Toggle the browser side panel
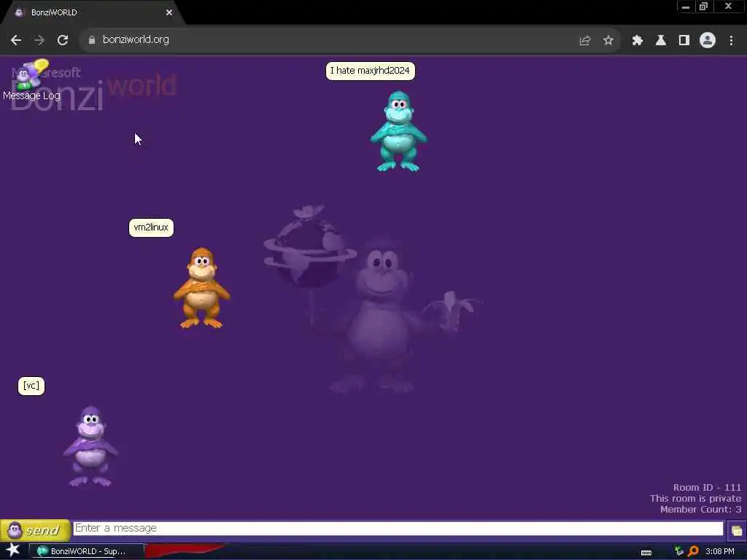 [684, 41]
